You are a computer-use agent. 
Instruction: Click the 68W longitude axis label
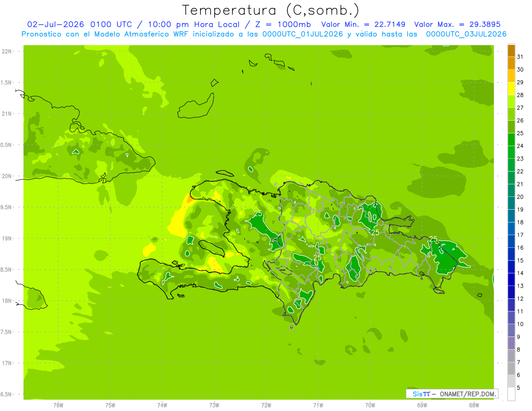[x=474, y=405]
